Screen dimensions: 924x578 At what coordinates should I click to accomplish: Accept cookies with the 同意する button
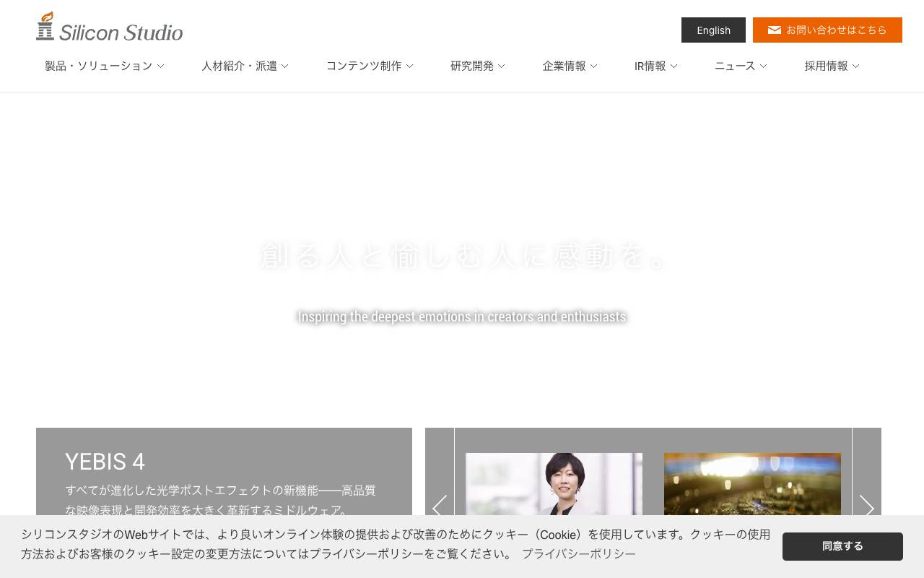[842, 546]
